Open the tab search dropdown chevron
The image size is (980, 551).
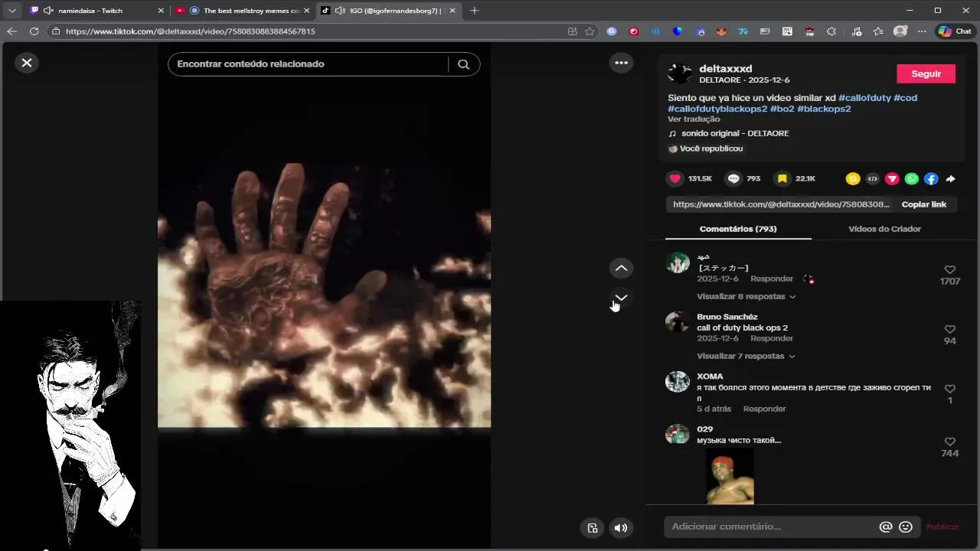(x=11, y=11)
